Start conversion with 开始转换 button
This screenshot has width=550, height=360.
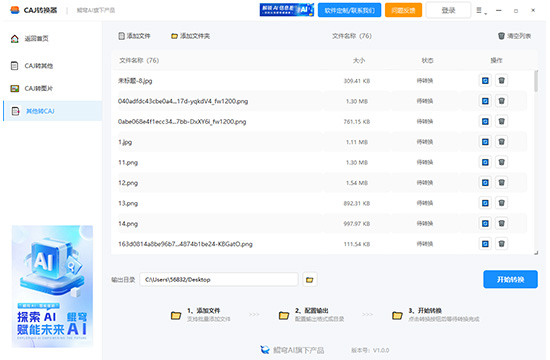(510, 279)
